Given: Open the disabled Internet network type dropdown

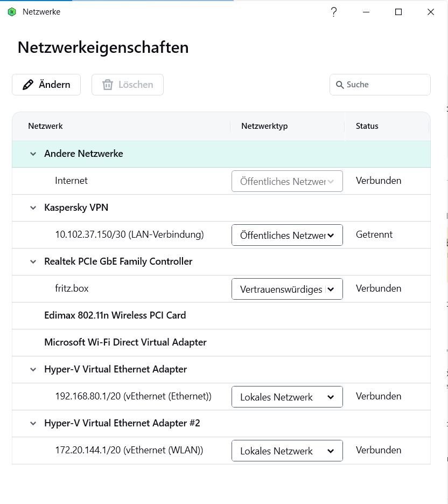Looking at the screenshot, I should [x=287, y=181].
